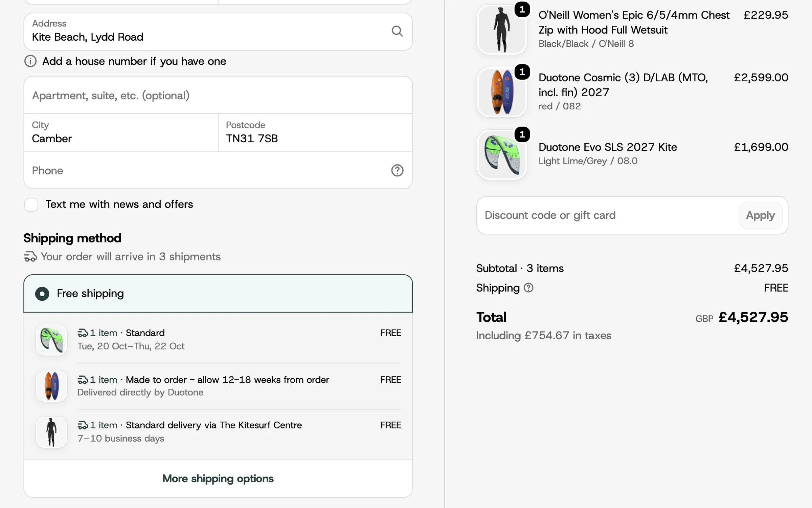Click the Apartment, suite, etc. optional field

[218, 95]
